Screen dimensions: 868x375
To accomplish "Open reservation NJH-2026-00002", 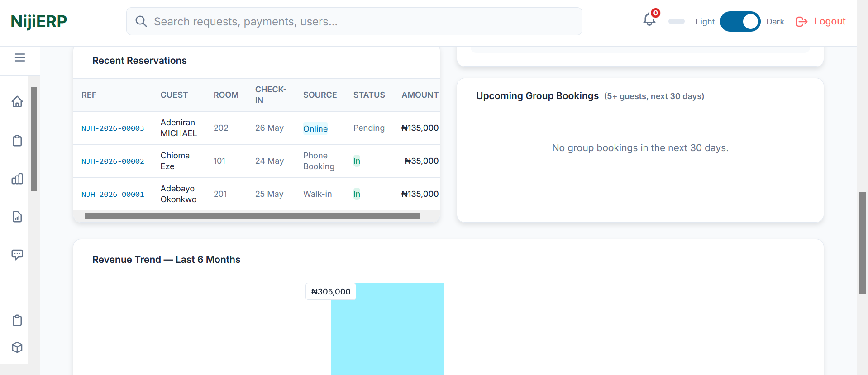I will (113, 161).
